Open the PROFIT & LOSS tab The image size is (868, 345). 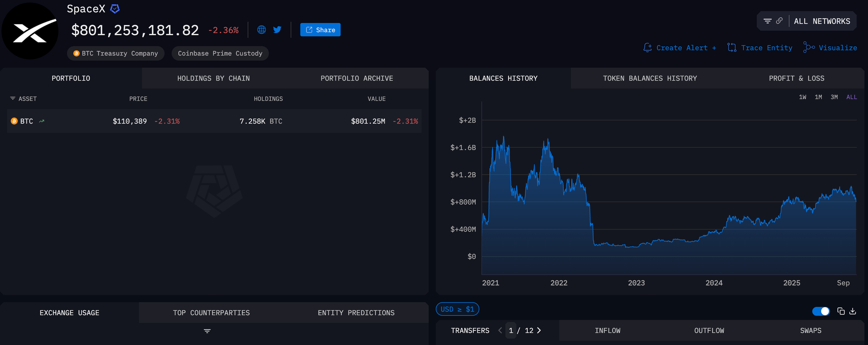pos(796,78)
